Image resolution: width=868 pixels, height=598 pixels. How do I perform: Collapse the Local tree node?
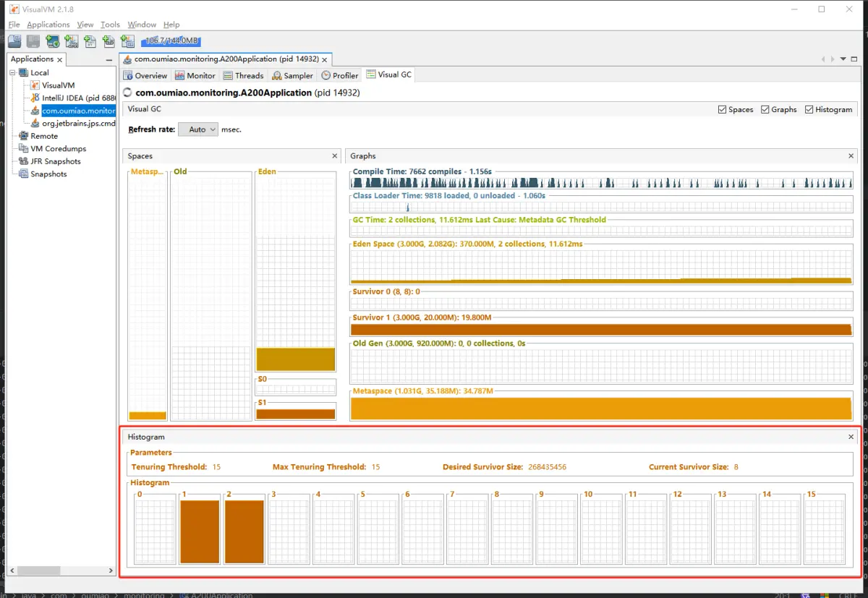pos(13,72)
